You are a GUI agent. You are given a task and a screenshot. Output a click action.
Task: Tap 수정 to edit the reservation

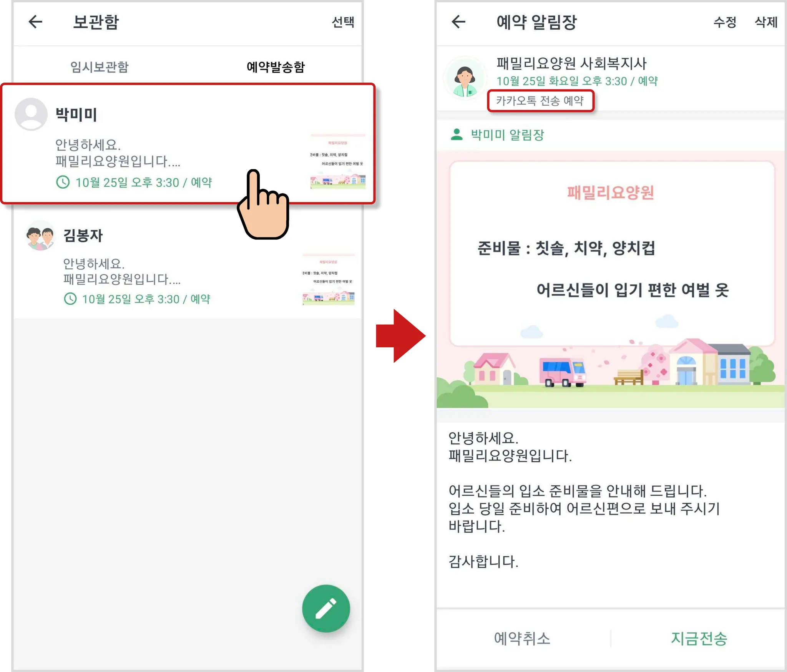725,22
